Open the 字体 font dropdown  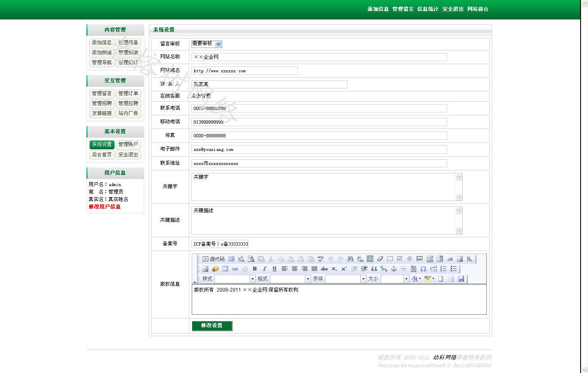point(345,279)
